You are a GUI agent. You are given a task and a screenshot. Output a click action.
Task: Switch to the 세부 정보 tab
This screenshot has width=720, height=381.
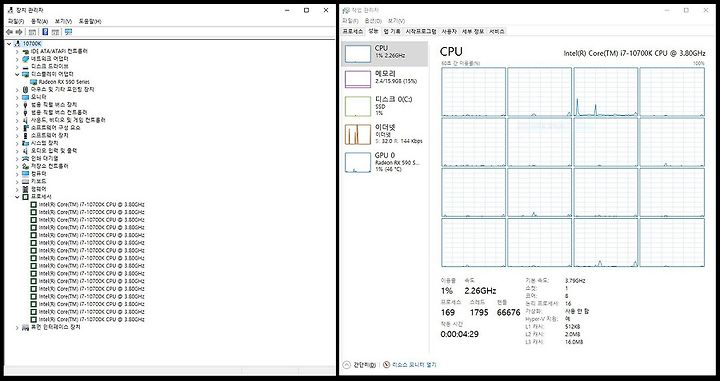pyautogui.click(x=472, y=31)
